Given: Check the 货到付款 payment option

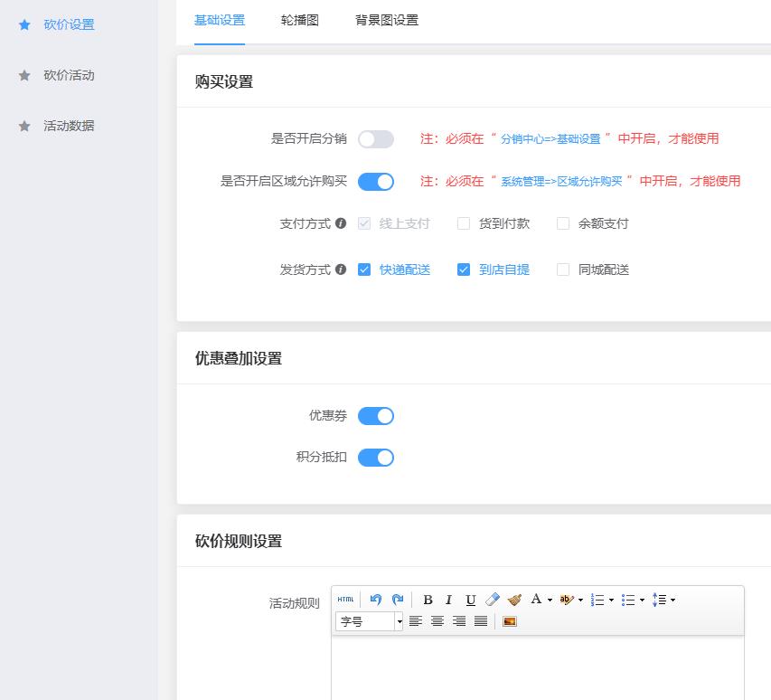Looking at the screenshot, I should 463,223.
